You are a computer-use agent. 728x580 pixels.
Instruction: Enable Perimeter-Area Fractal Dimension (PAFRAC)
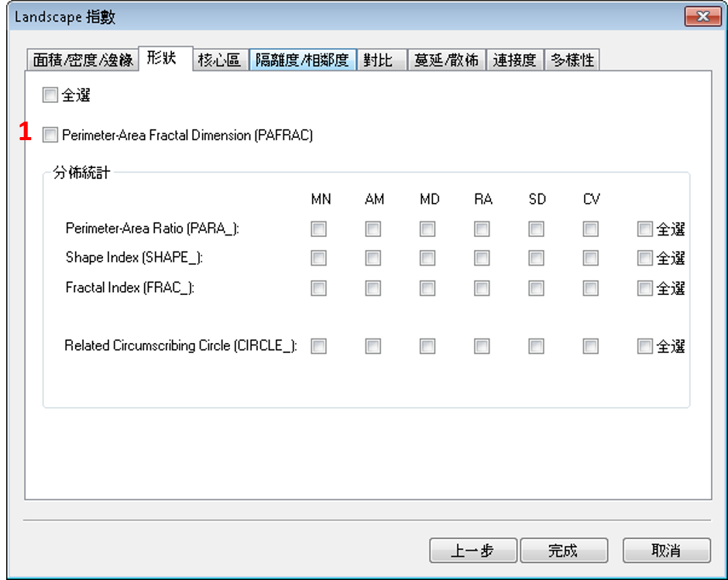[50, 135]
